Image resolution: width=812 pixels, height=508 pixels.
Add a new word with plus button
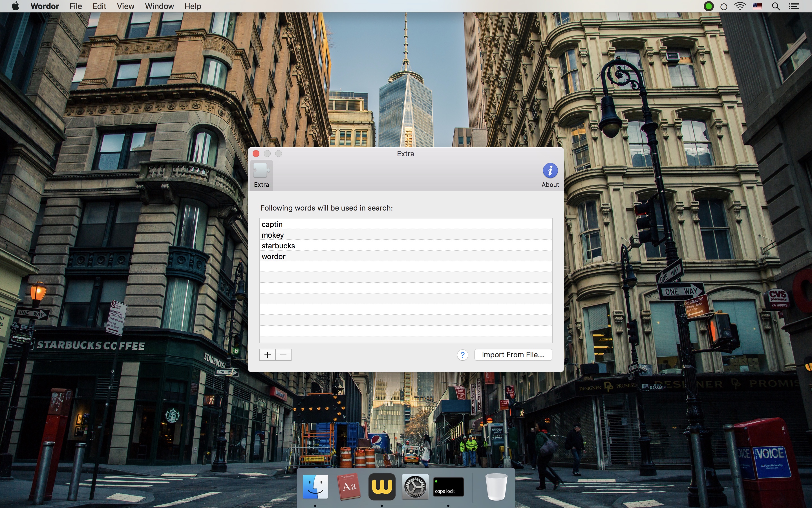pos(267,355)
